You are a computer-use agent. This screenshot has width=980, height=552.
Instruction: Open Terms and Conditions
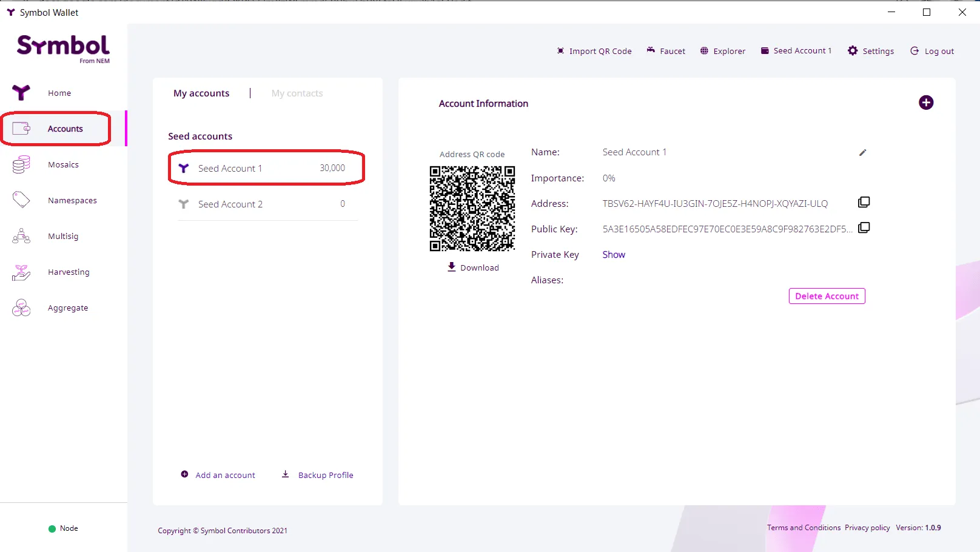(x=804, y=528)
